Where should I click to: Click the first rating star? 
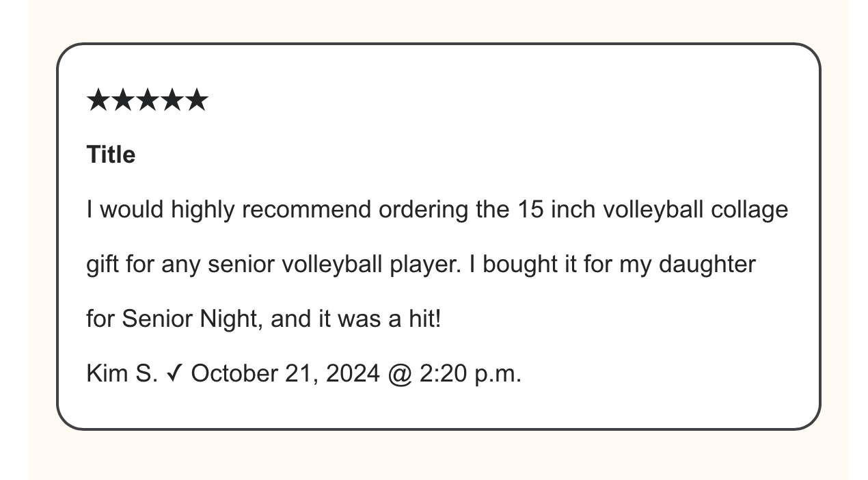(98, 101)
